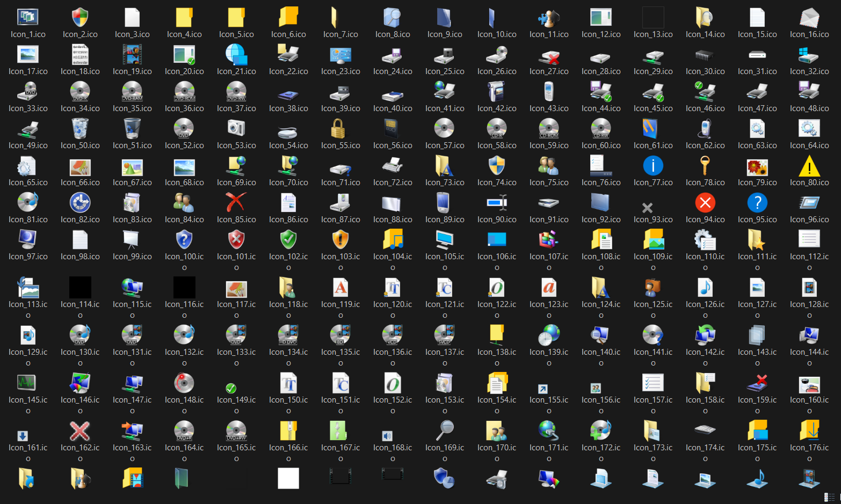Select the green checkmark shield Icon_102.ico

pos(288,240)
